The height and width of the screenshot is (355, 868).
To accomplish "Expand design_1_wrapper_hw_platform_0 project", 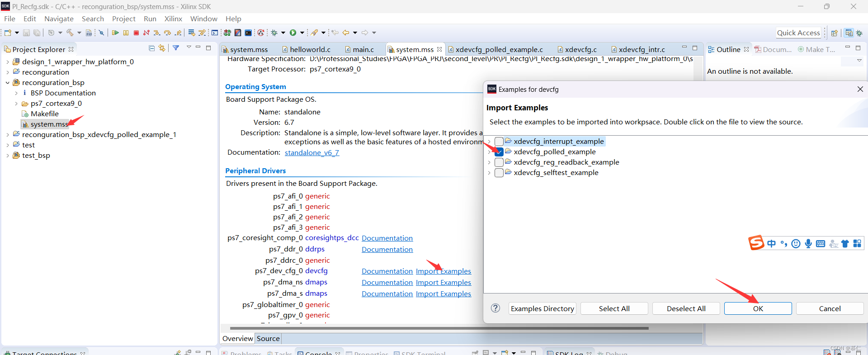I will [x=8, y=62].
